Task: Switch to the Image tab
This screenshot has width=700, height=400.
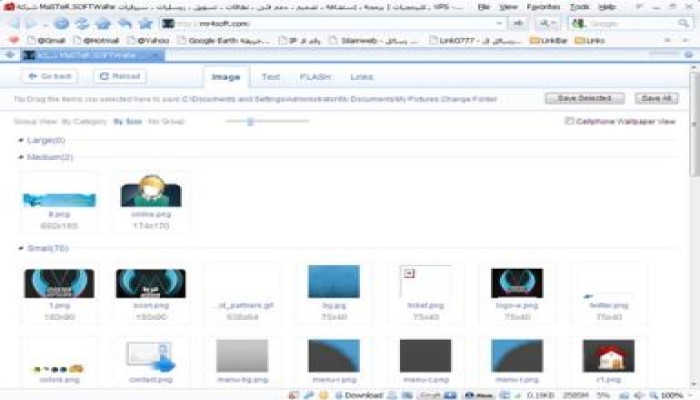Action: [226, 77]
